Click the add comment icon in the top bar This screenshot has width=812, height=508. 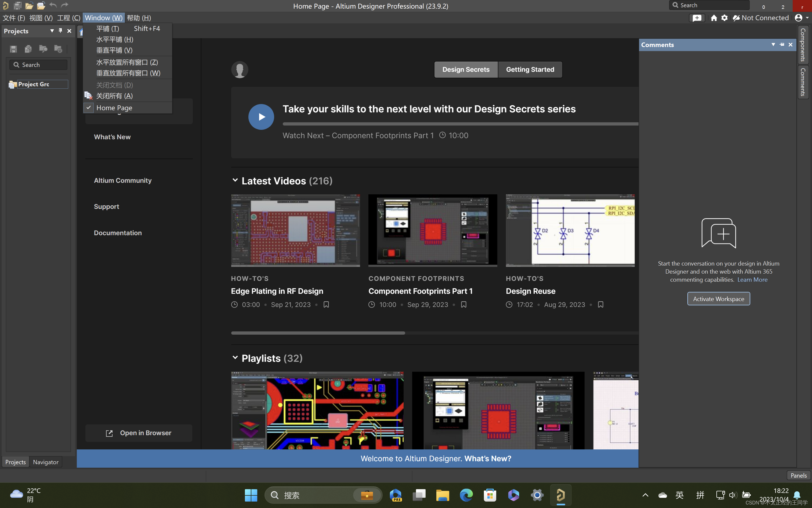click(x=697, y=18)
